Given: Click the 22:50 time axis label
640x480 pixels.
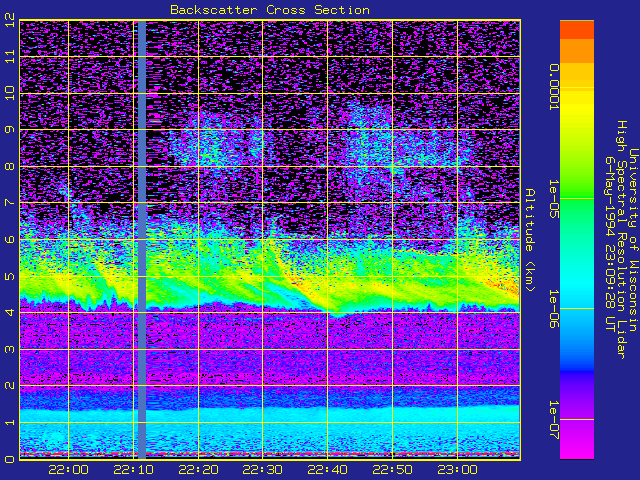Looking at the screenshot, I should tap(393, 470).
